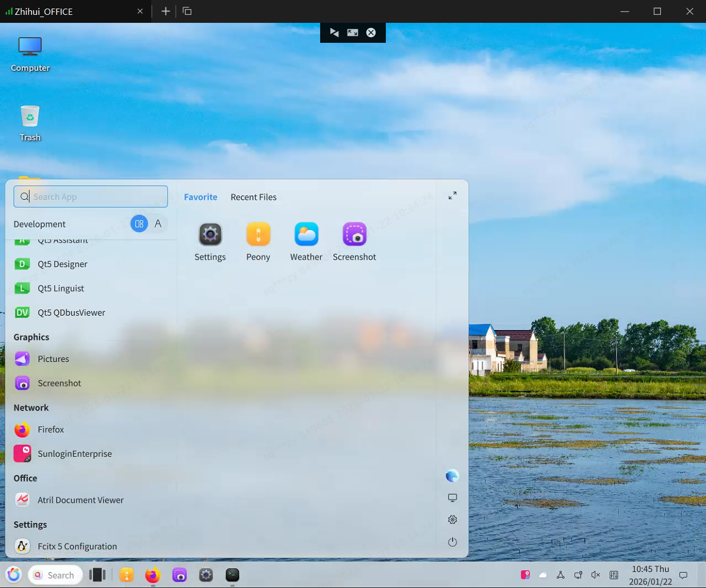
Task: Switch app sorting using the A button
Action: [x=158, y=223]
